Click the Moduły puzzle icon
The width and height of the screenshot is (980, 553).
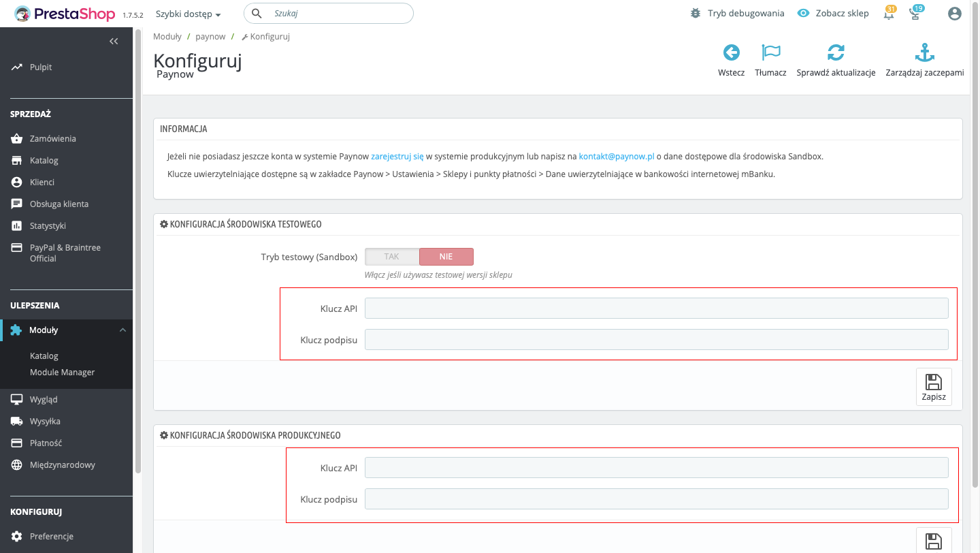[16, 330]
